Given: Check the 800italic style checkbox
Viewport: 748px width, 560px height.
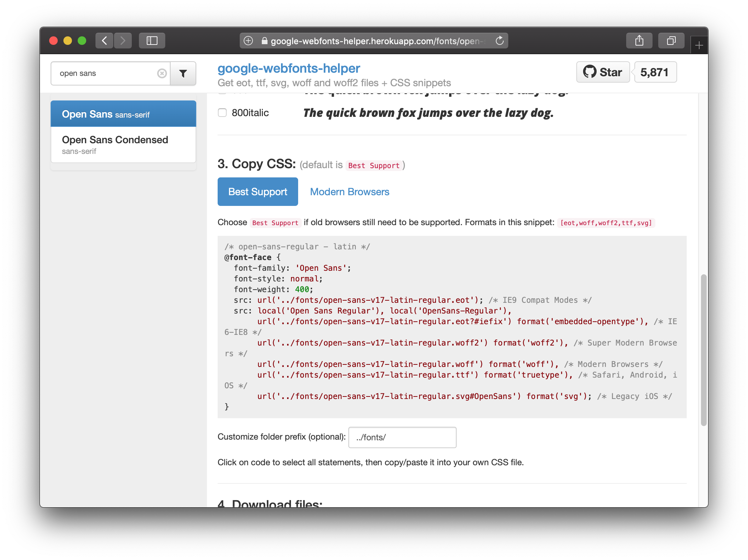Looking at the screenshot, I should coord(222,113).
